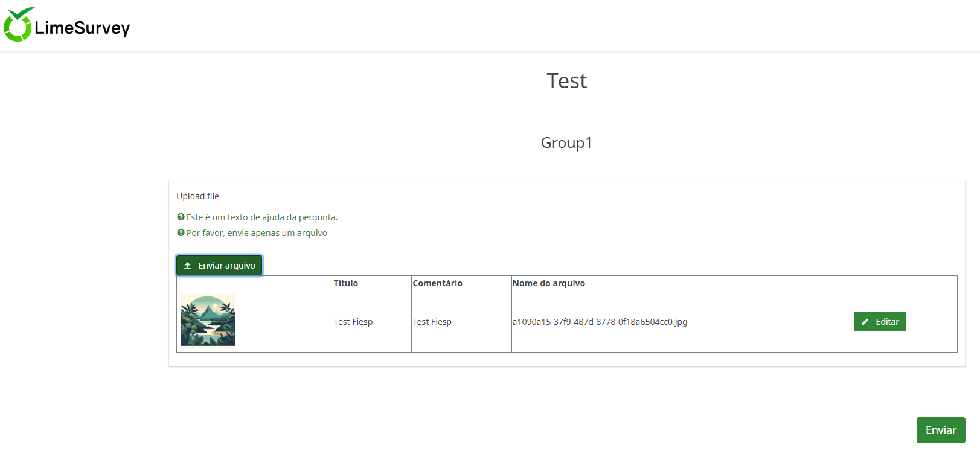Click the 'Test Fiesp' comment cell
The height and width of the screenshot is (454, 980).
[432, 322]
